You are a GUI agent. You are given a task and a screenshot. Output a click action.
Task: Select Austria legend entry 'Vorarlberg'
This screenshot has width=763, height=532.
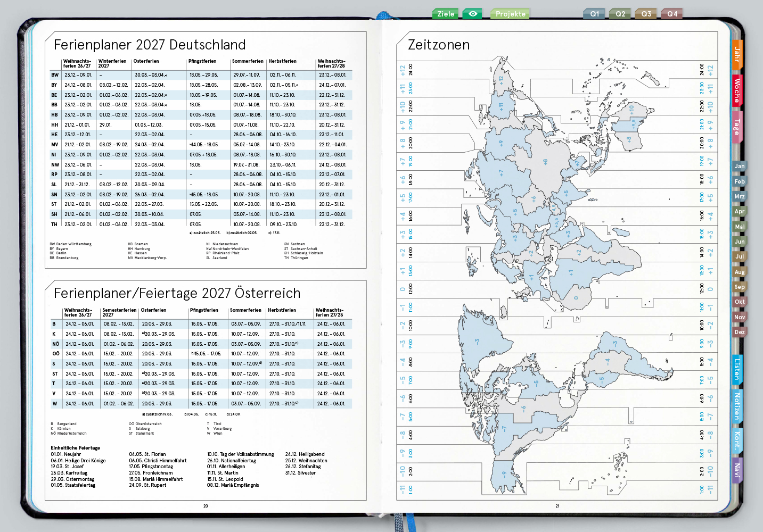223,429
